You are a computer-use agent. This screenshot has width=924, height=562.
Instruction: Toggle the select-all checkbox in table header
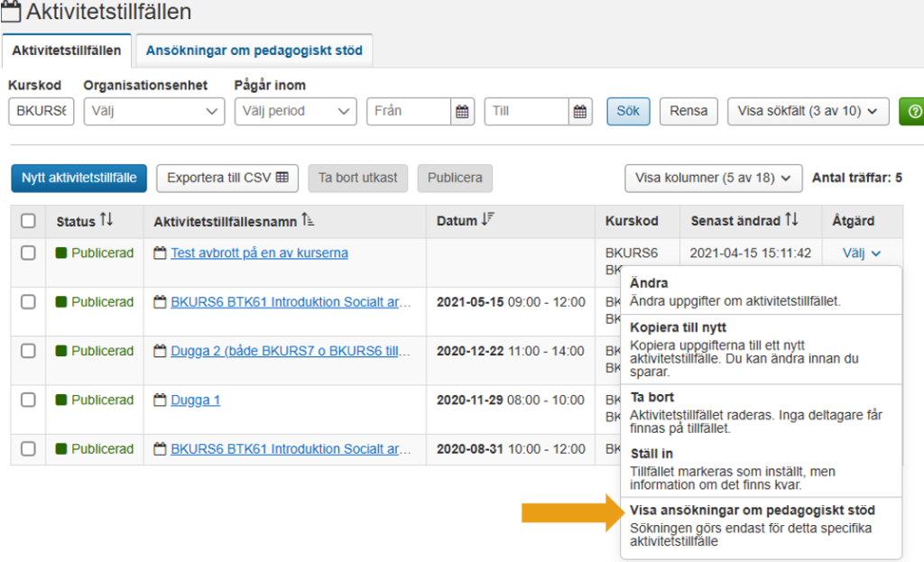[28, 221]
